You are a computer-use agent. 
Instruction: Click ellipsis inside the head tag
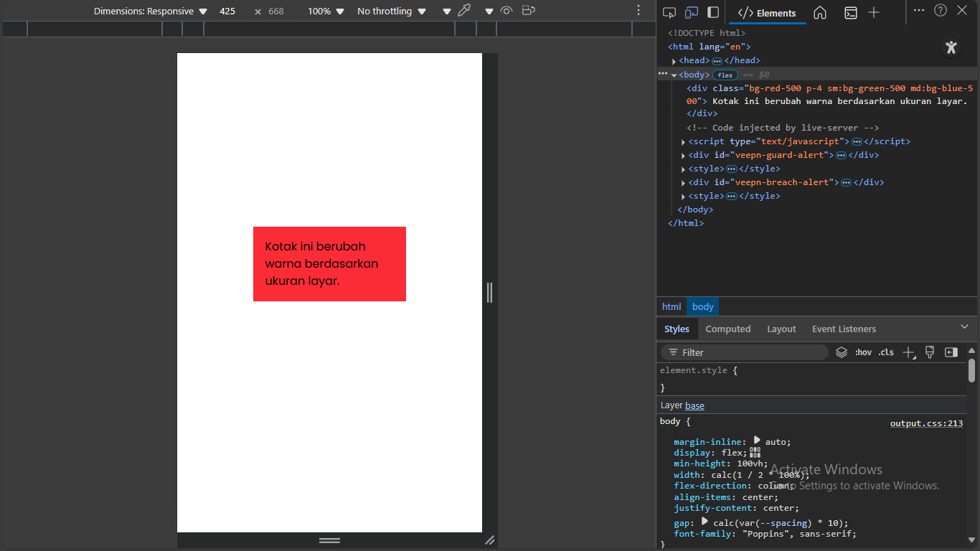tap(717, 61)
